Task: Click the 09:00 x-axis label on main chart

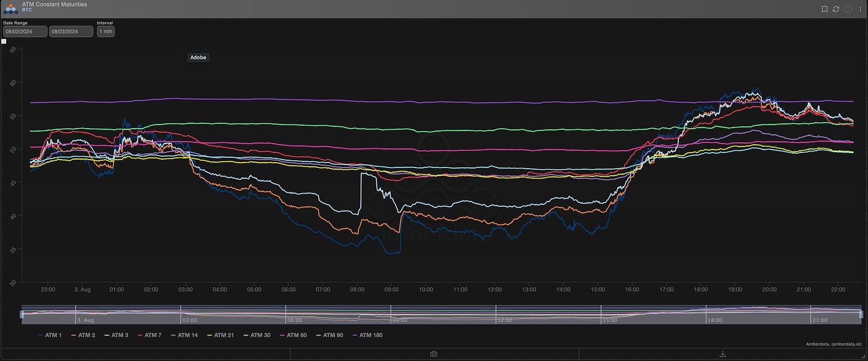Action: (392, 290)
